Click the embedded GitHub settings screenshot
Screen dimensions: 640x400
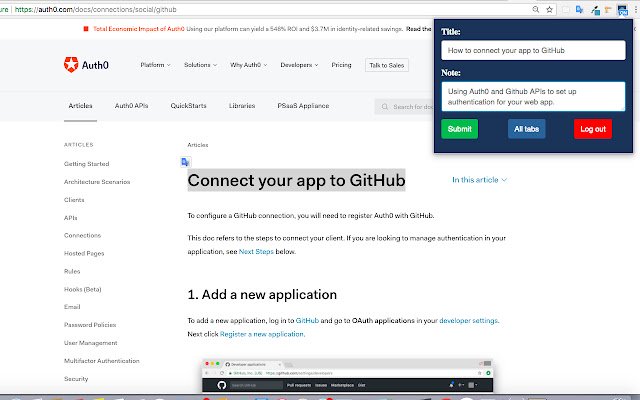point(347,376)
